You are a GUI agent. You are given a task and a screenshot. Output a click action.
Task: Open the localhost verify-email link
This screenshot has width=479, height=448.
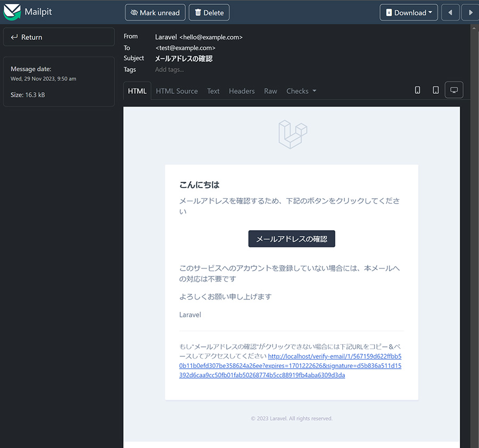pyautogui.click(x=290, y=366)
